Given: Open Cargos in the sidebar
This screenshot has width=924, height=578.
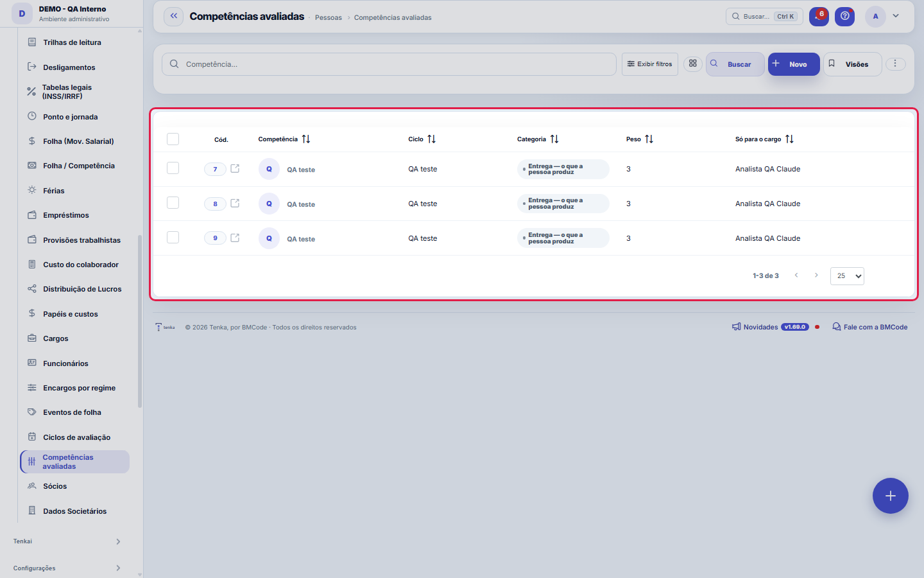Looking at the screenshot, I should [x=56, y=338].
